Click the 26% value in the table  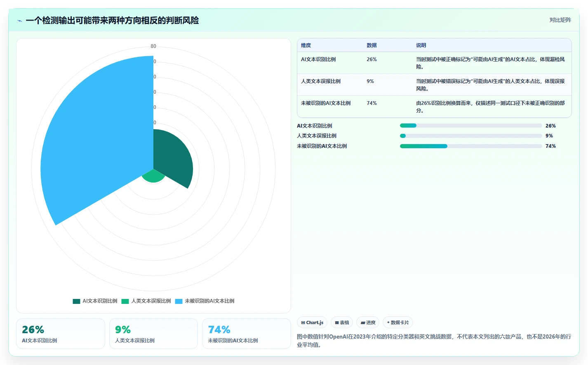(x=372, y=59)
